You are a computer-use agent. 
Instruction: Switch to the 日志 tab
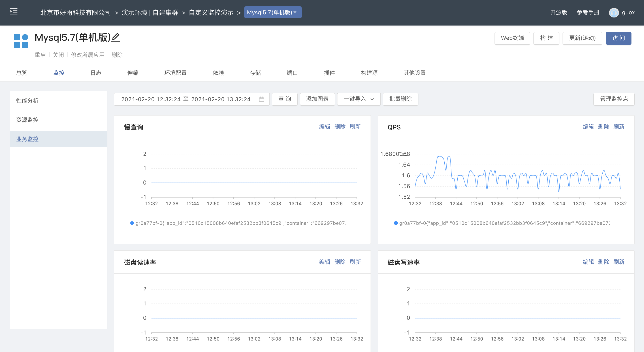(x=96, y=73)
